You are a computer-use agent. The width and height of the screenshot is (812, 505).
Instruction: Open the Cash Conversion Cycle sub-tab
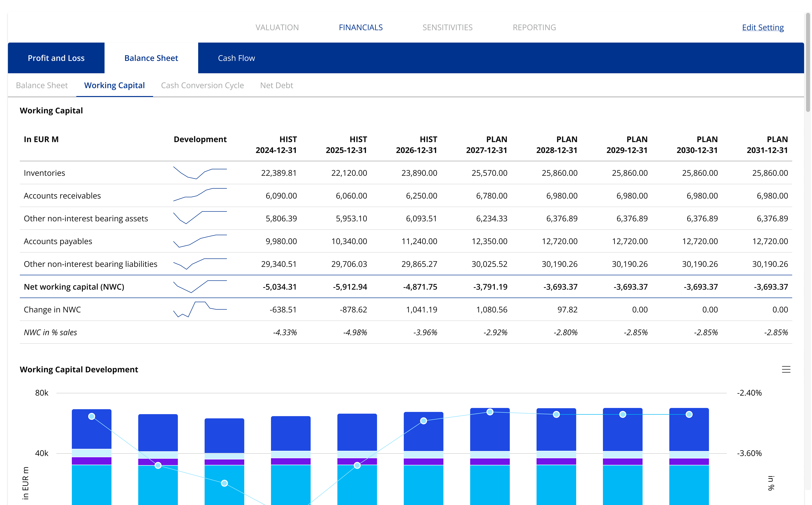[x=203, y=86]
